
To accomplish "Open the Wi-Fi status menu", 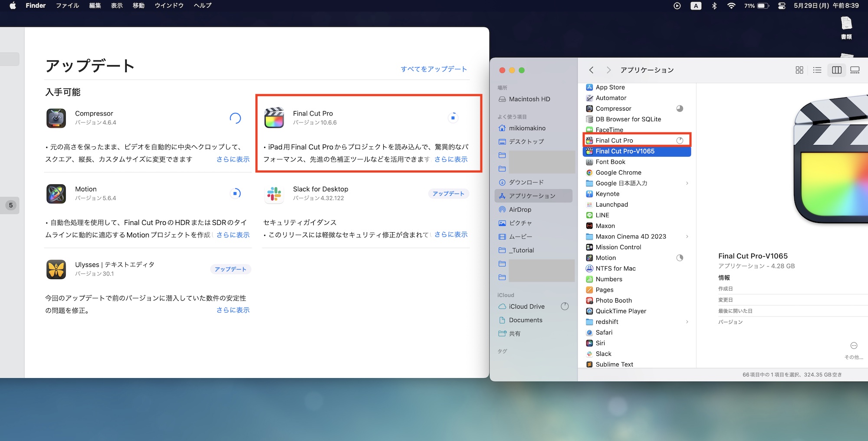I will 731,6.
